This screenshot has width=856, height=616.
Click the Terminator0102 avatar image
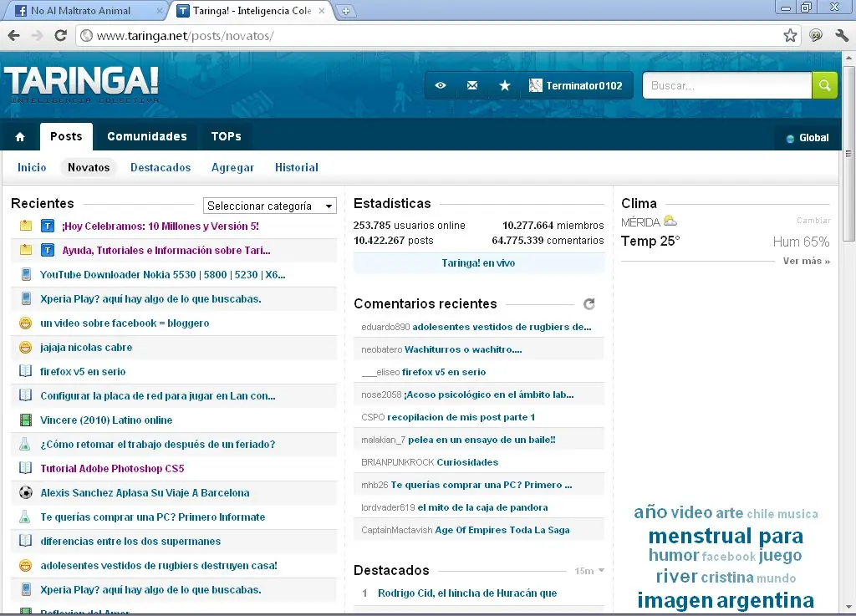tap(536, 85)
